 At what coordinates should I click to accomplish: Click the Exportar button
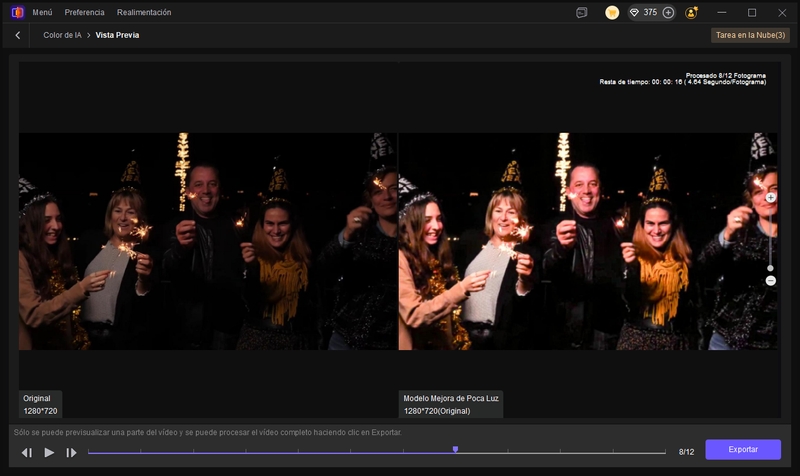pos(742,450)
